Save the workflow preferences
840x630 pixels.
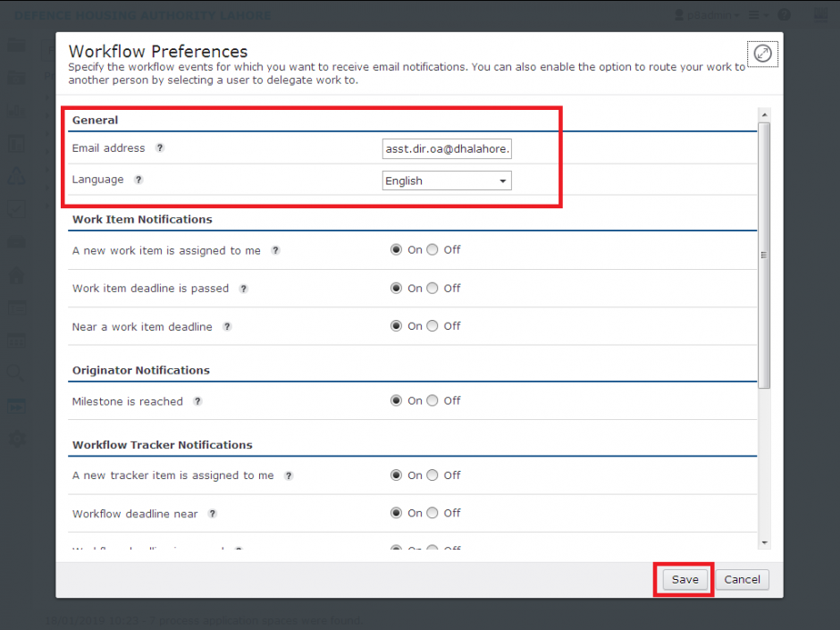683,579
